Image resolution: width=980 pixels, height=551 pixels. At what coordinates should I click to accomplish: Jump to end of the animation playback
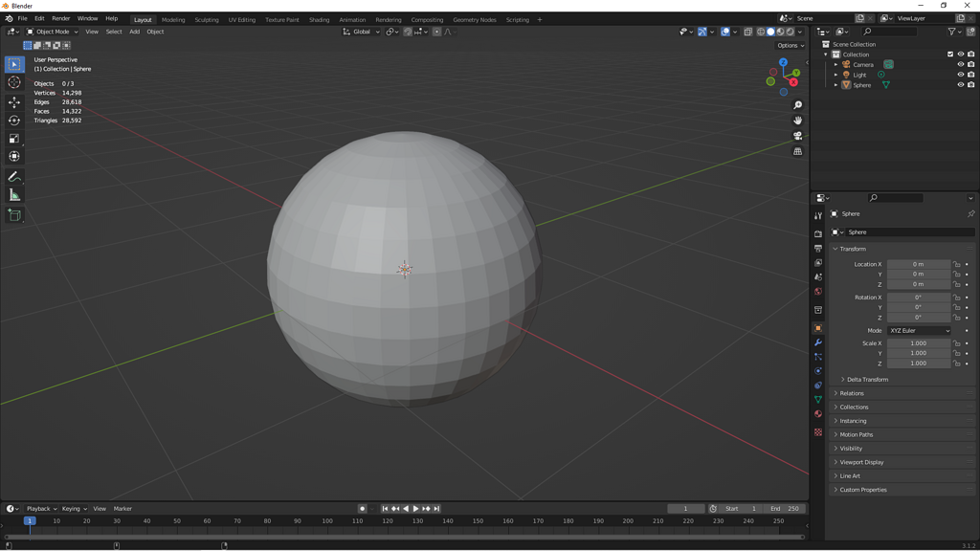[438, 508]
